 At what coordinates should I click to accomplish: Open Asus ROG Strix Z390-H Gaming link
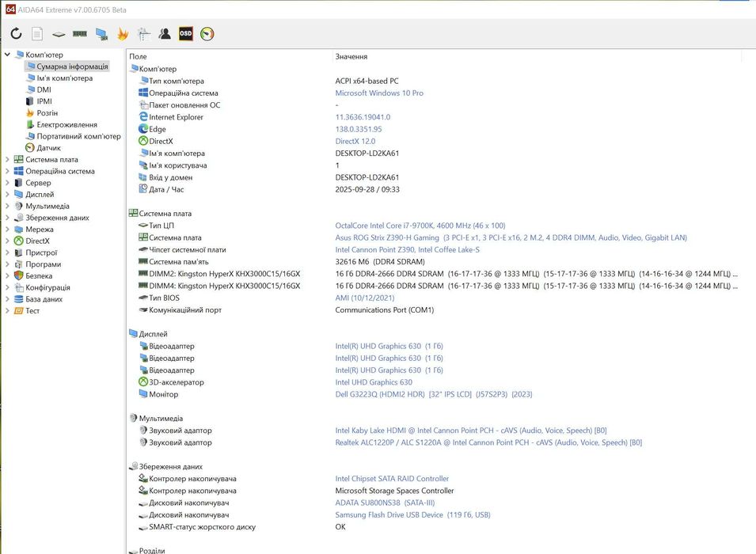click(x=511, y=237)
